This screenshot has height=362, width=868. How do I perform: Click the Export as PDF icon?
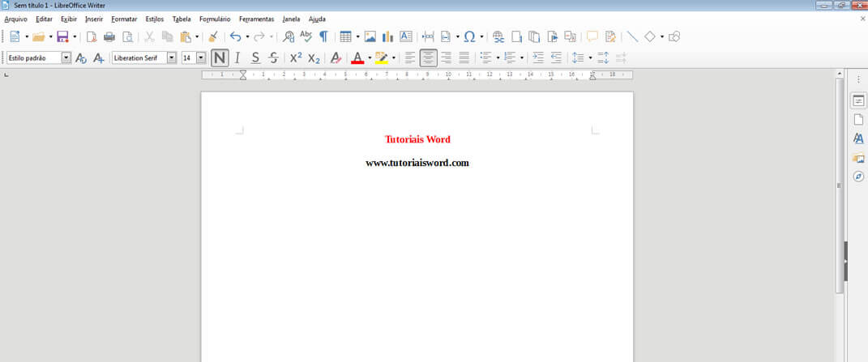coord(91,36)
